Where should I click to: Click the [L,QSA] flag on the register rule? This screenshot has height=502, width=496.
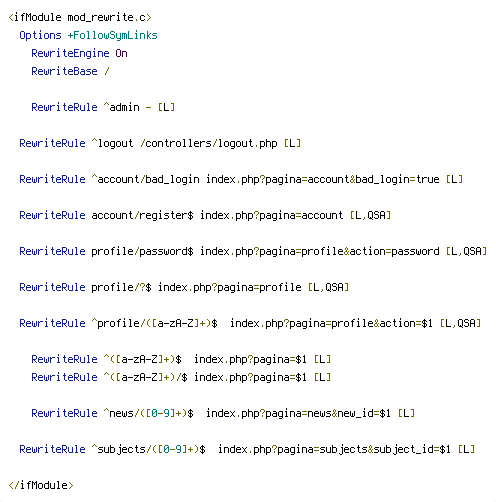[370, 215]
